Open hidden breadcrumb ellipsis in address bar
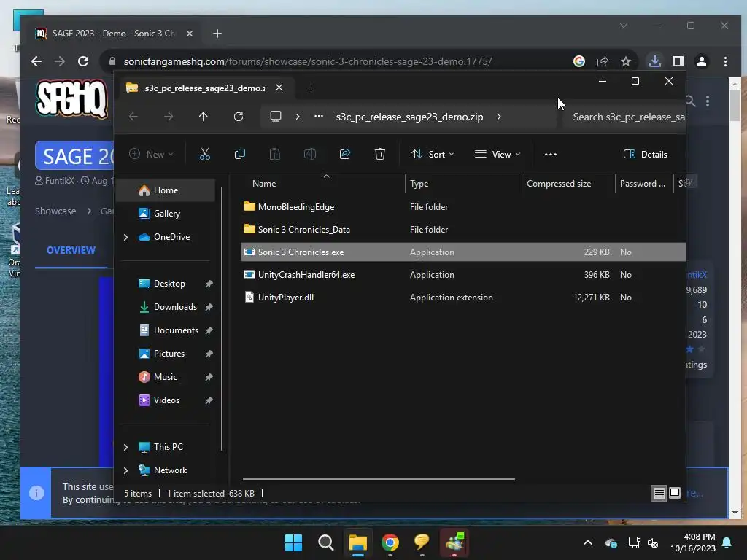Image resolution: width=747 pixels, height=560 pixels. click(319, 116)
